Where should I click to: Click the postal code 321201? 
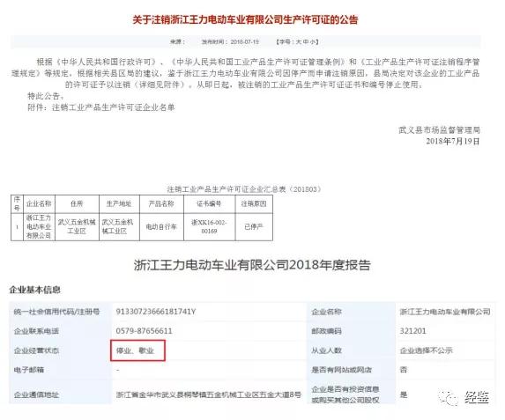pos(412,331)
